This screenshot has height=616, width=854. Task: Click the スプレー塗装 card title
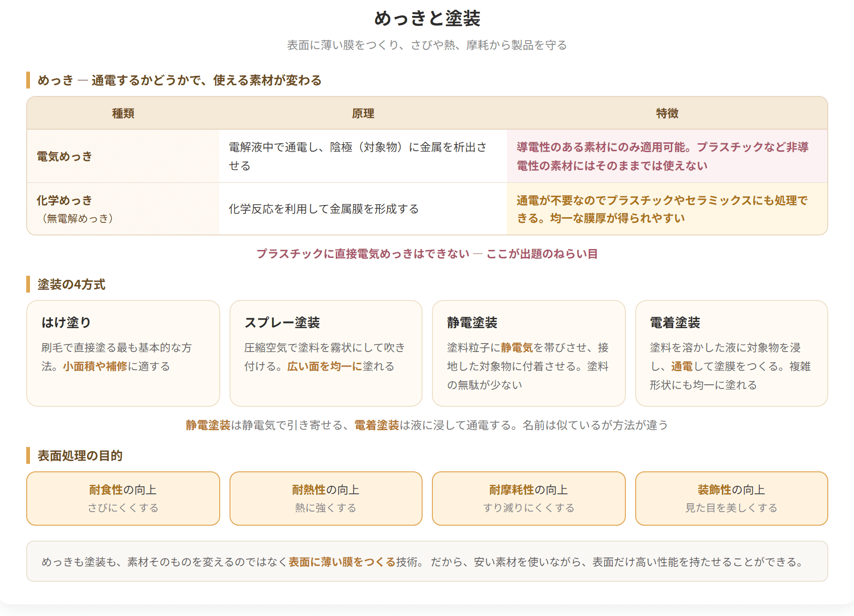click(282, 323)
